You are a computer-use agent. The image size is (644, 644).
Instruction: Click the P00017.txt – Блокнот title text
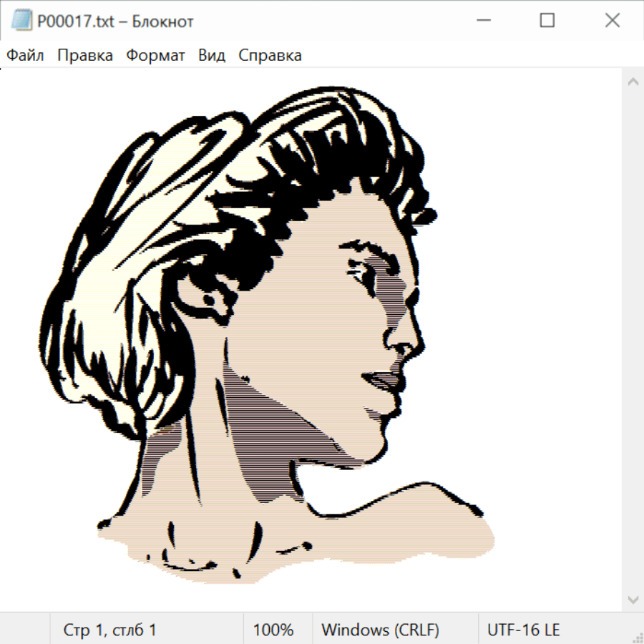115,21
